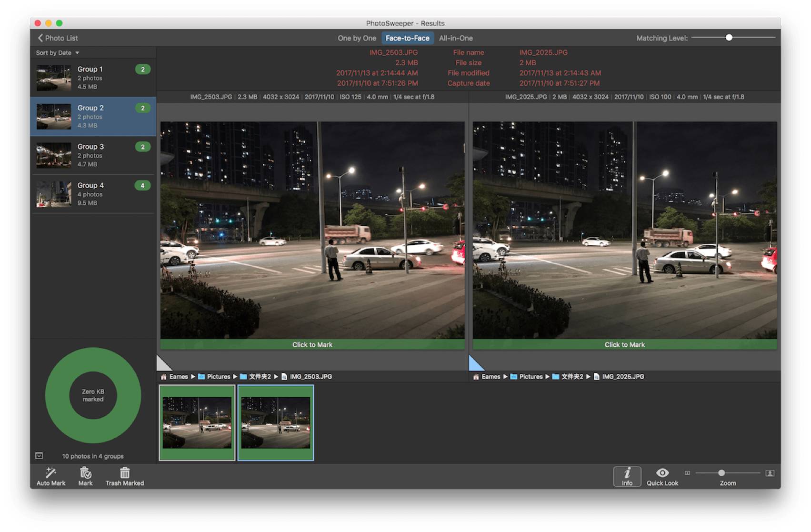Click the green full-screen window button
811x532 pixels.
point(59,23)
